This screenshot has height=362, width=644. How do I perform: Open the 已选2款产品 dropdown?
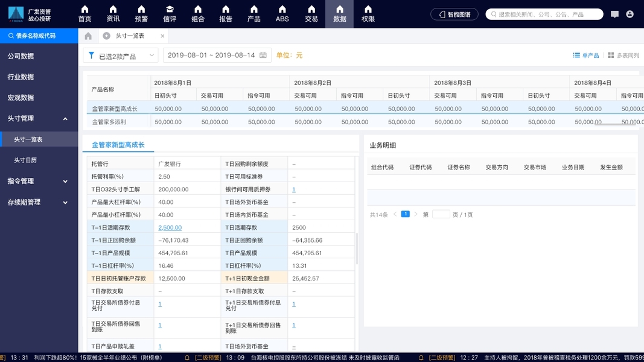pyautogui.click(x=121, y=56)
